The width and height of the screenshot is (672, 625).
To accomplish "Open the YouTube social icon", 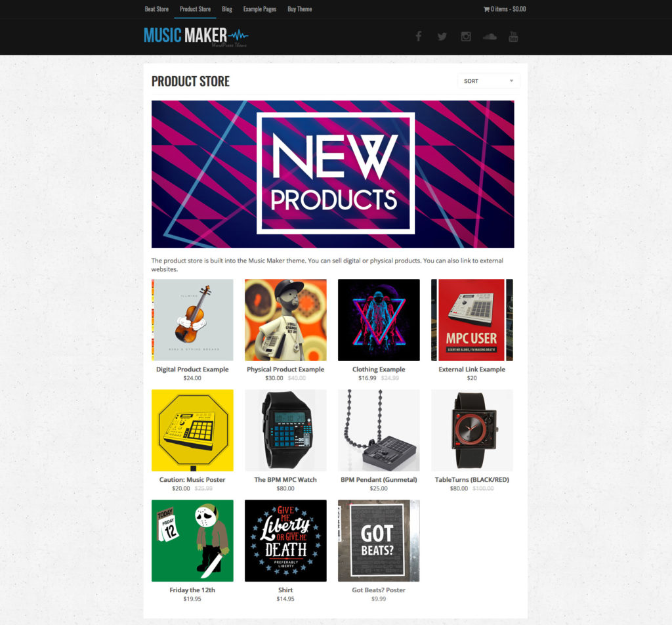I will click(x=513, y=37).
